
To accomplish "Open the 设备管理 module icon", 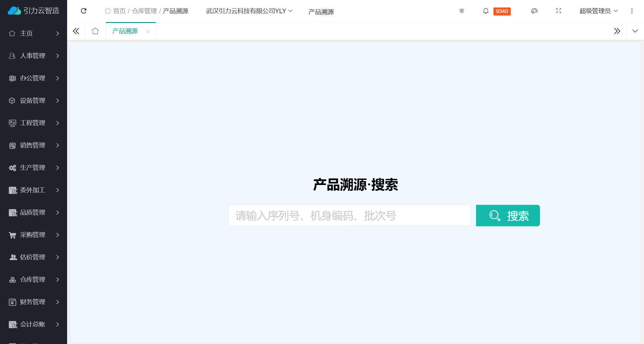I will tap(12, 101).
